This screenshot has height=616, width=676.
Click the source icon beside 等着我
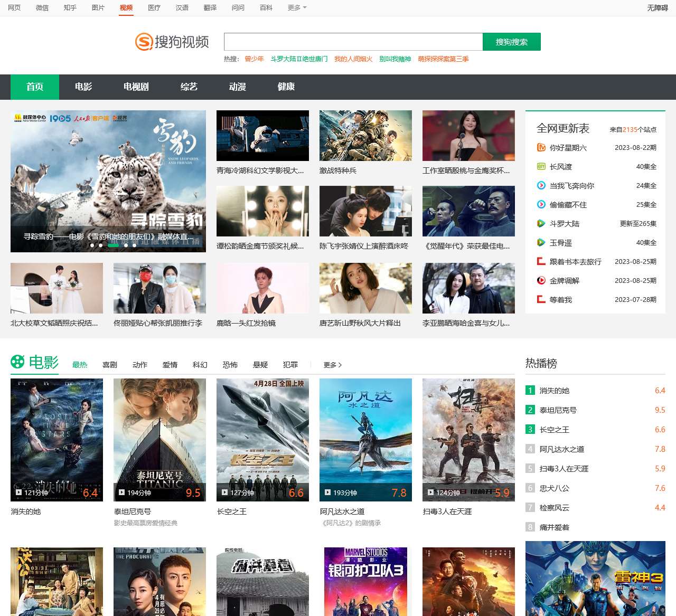coord(541,300)
